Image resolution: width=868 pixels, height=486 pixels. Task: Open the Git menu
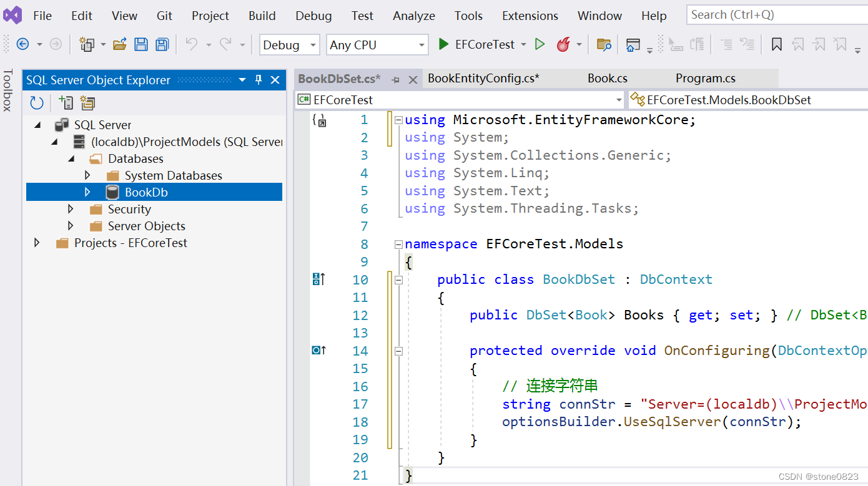pyautogui.click(x=165, y=16)
